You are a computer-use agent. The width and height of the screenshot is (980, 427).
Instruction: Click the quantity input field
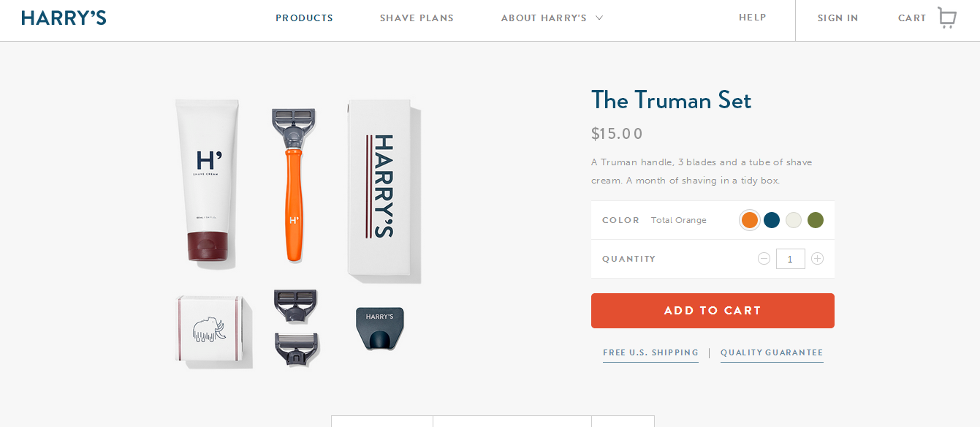tap(791, 259)
